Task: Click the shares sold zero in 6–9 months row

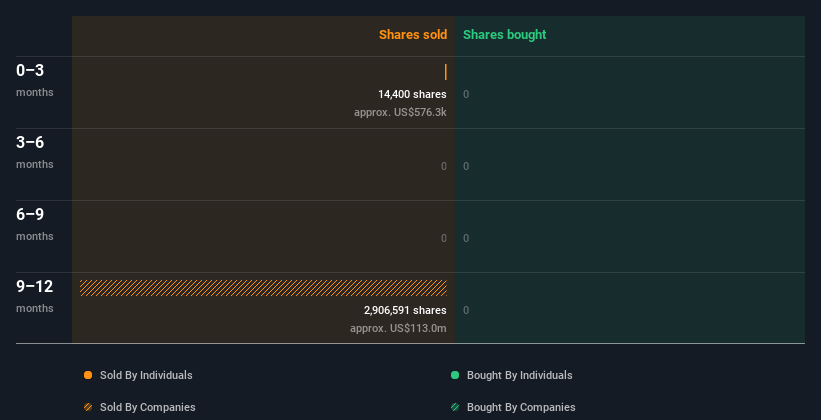Action: tap(444, 238)
